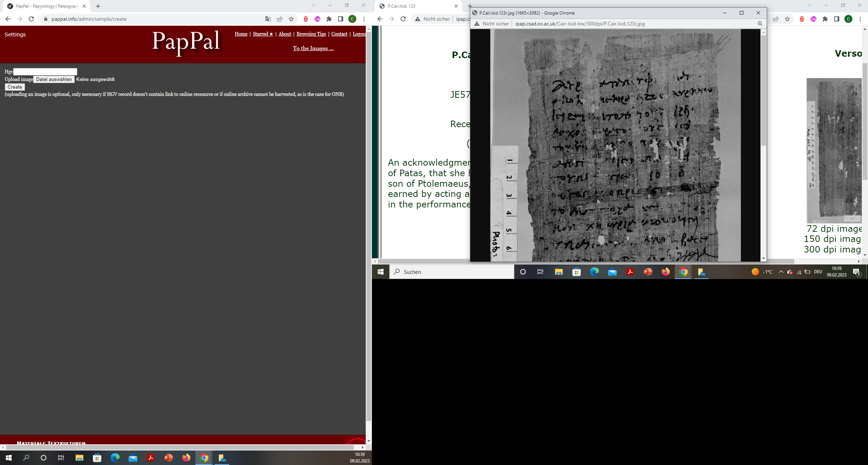This screenshot has height=465, width=868.
Task: Open extensions puzzle icon in PapPal window
Action: coord(329,19)
